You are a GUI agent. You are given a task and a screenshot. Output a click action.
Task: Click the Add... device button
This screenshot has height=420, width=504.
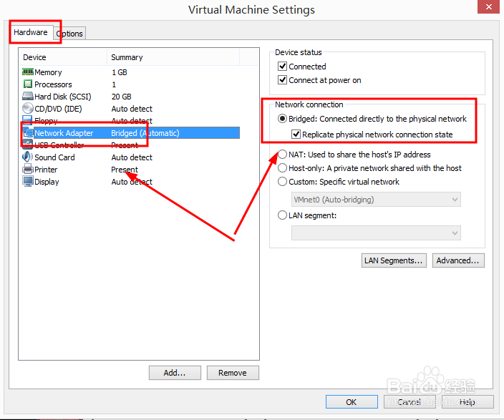click(x=175, y=373)
